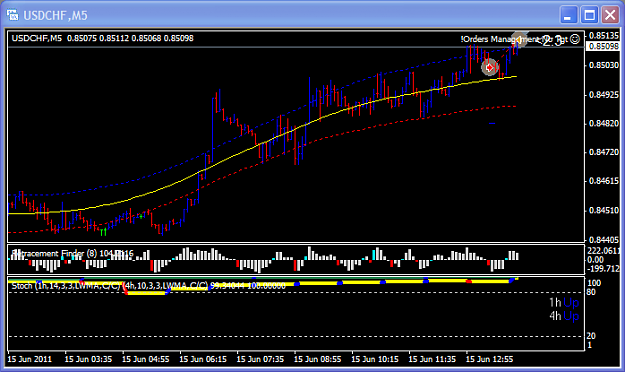
Task: Click the Retracement Finder (8) indicator label
Action: point(73,254)
